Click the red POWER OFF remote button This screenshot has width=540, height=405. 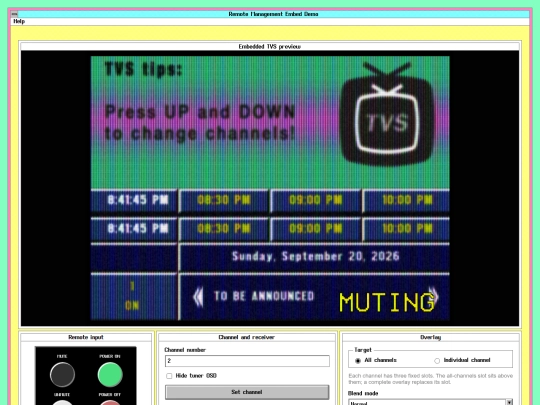(x=110, y=403)
